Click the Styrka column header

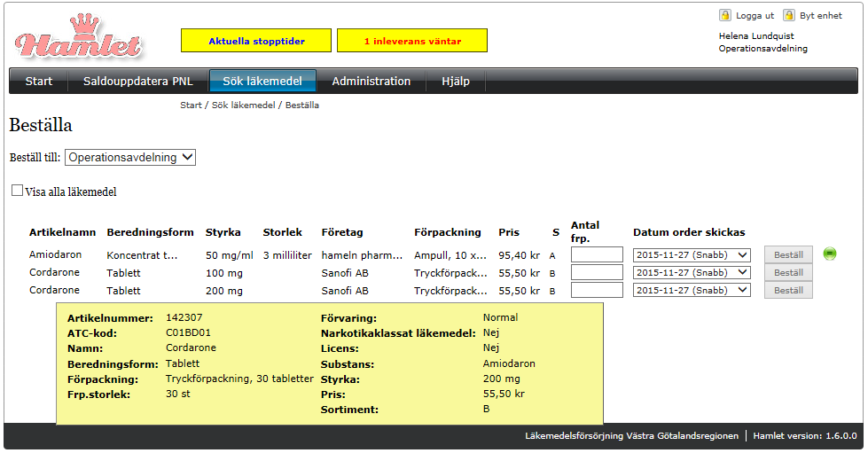pyautogui.click(x=223, y=232)
